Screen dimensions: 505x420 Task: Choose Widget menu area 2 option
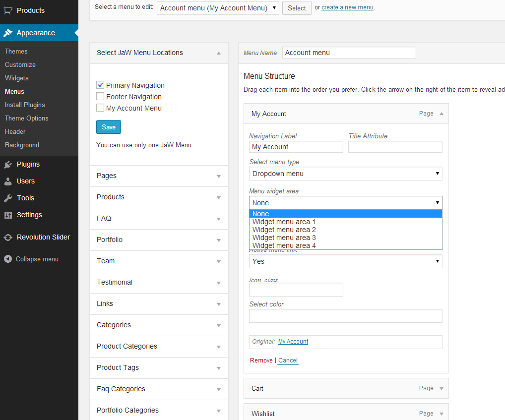tap(284, 230)
